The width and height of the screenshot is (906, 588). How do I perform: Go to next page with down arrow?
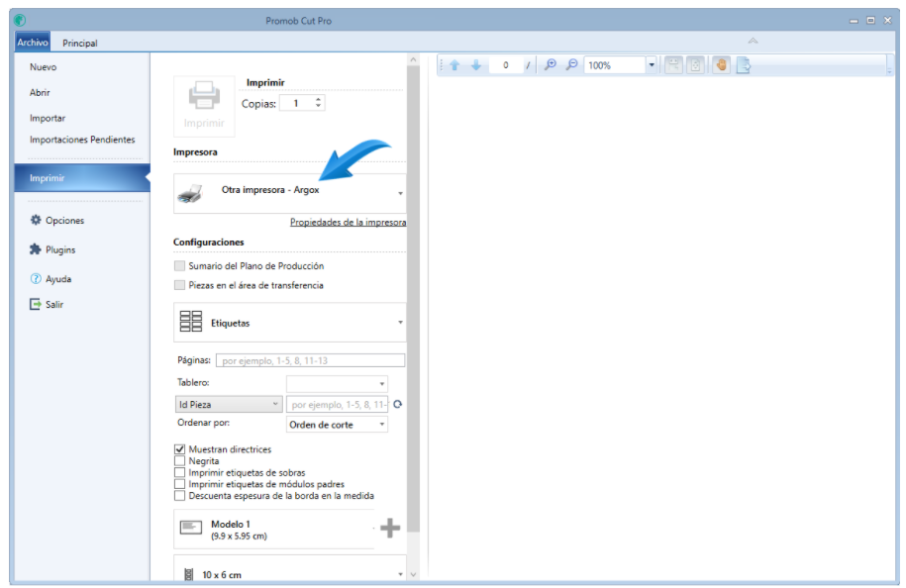476,65
